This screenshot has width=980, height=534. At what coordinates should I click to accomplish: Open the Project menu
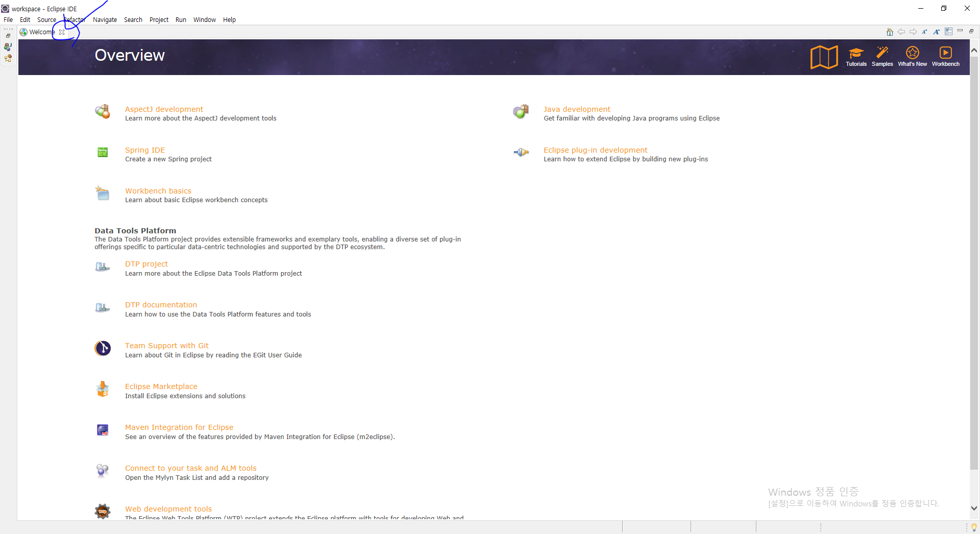point(159,20)
